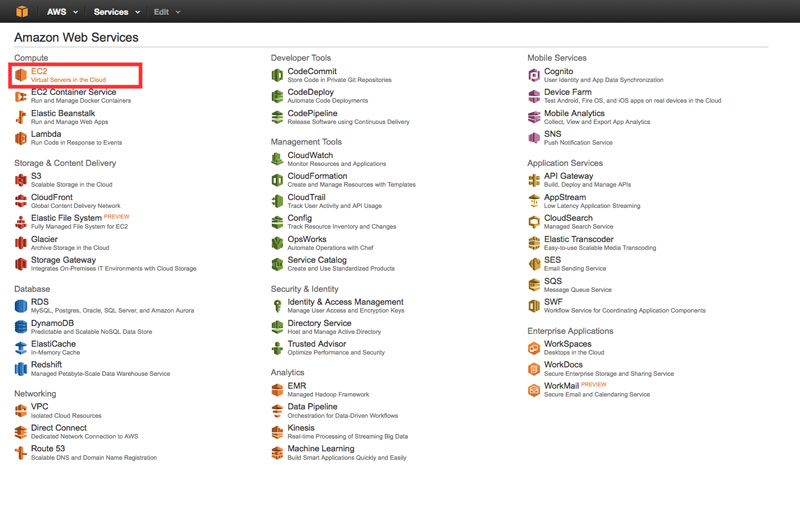Open Service Catalog link

pyautogui.click(x=317, y=260)
